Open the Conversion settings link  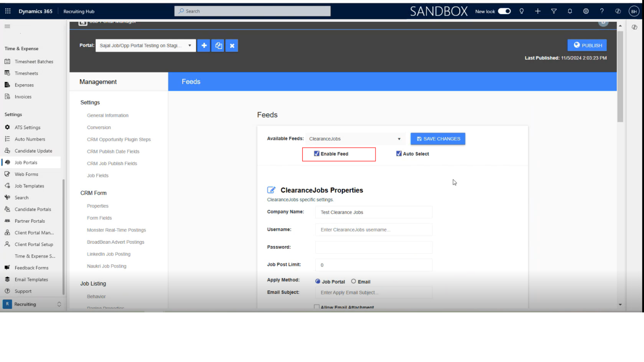pyautogui.click(x=99, y=127)
